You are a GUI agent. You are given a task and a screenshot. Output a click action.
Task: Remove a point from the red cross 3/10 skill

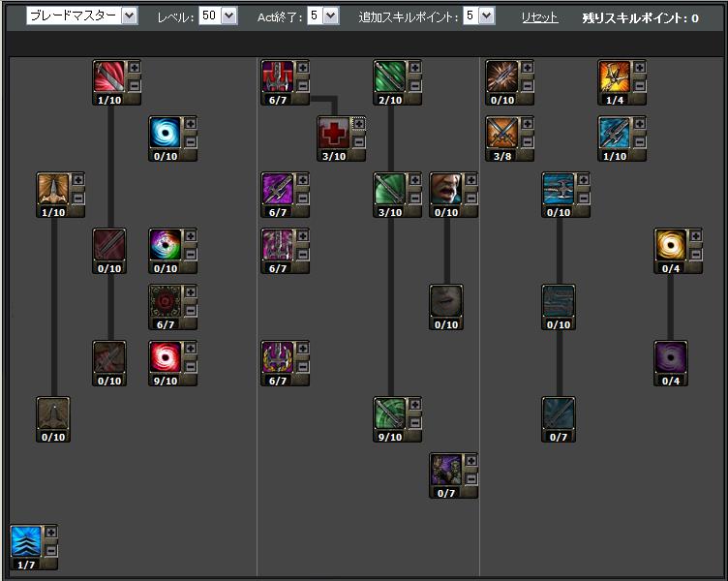coord(359,141)
